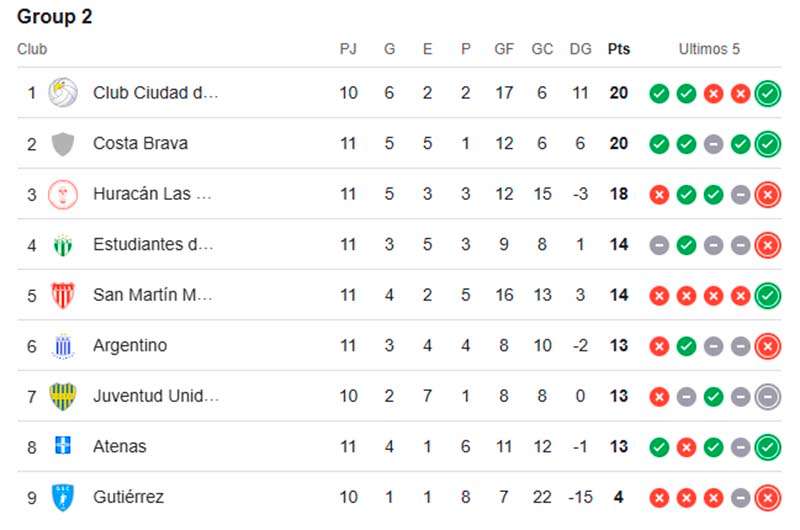The image size is (800, 530).
Task: Click Juventud Unida's latest draw result icon
Action: [768, 396]
